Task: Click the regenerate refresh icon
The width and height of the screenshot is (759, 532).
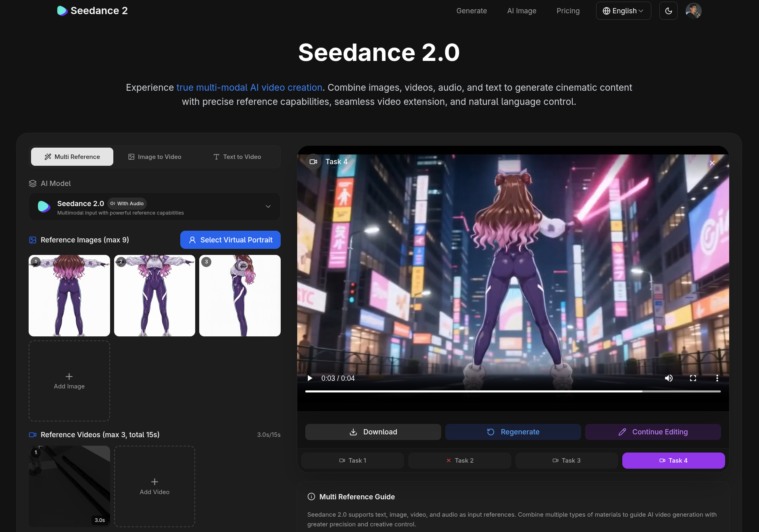Action: coord(490,432)
